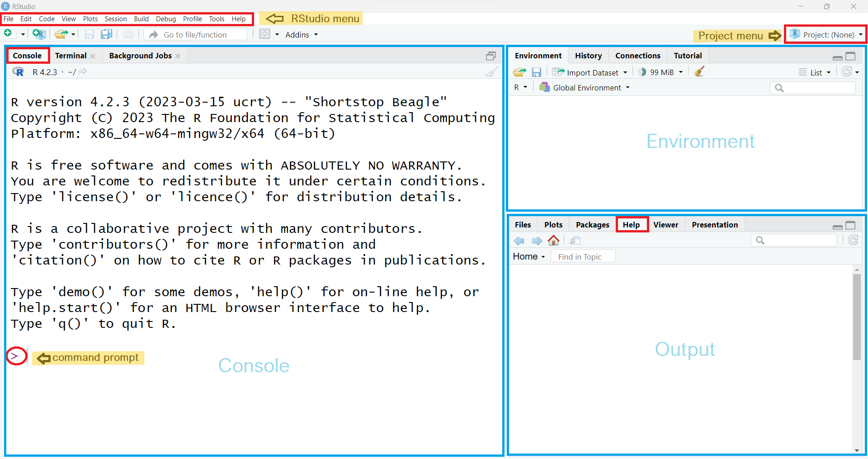The height and width of the screenshot is (459, 868).
Task: Open the Import Dataset dropdown
Action: 590,72
